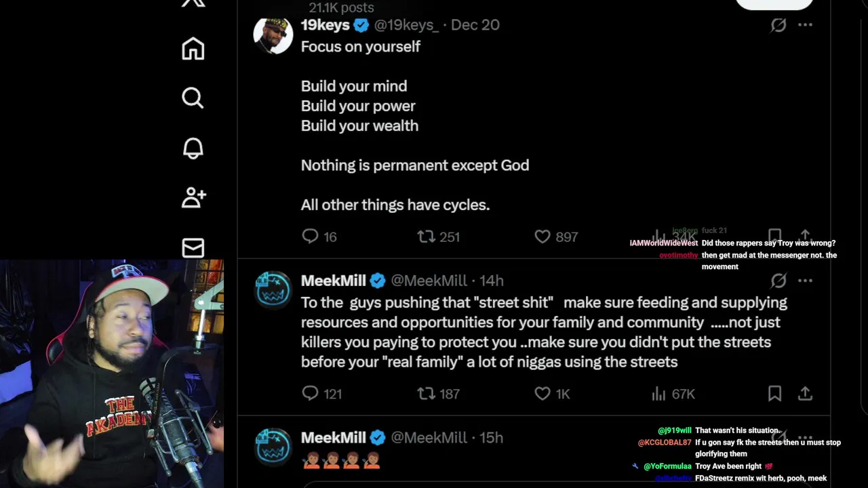Like the 19keys post with 897 likes
This screenshot has height=488, width=868.
click(x=542, y=236)
